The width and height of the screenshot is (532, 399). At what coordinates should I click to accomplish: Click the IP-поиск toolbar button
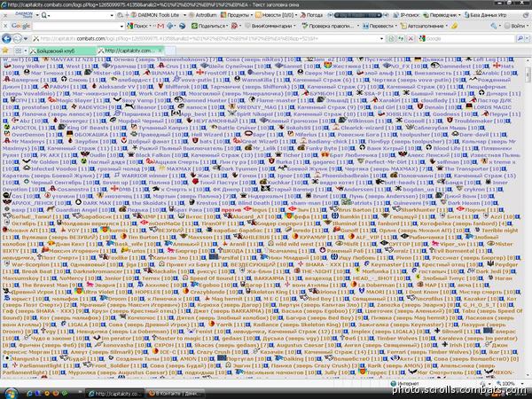[406, 15]
